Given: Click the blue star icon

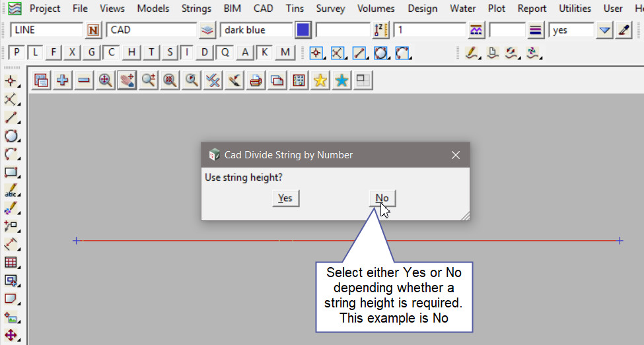Looking at the screenshot, I should pyautogui.click(x=341, y=80).
